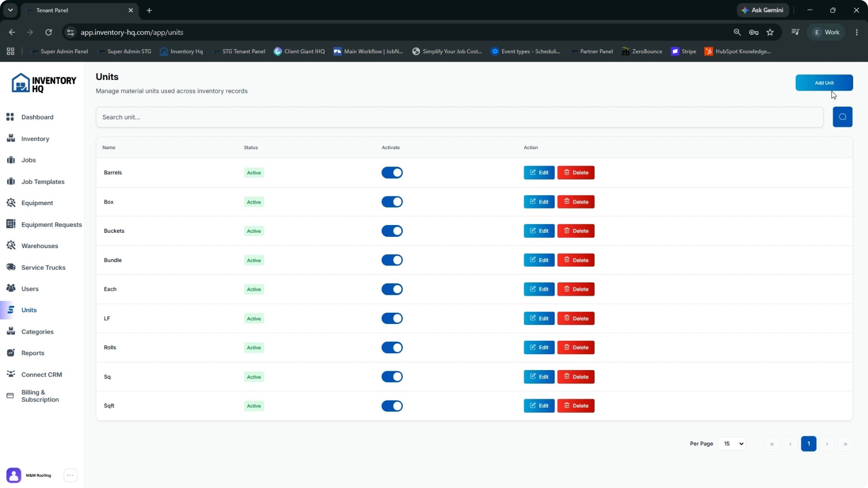Select page 1 in pagination
868x488 pixels.
[x=808, y=444]
